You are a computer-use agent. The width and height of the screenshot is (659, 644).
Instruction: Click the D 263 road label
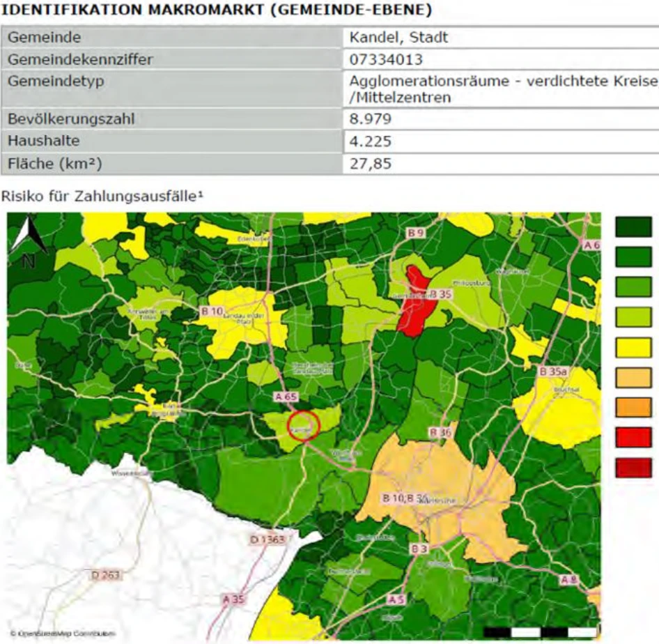click(x=105, y=574)
